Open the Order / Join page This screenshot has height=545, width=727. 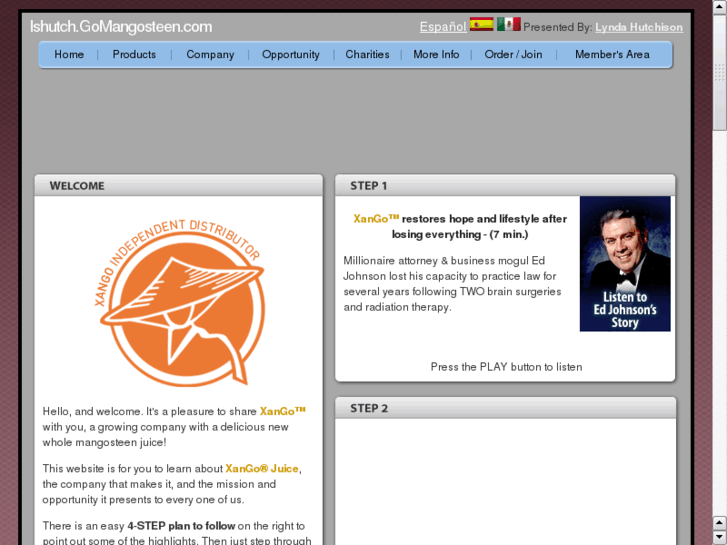pyautogui.click(x=513, y=55)
